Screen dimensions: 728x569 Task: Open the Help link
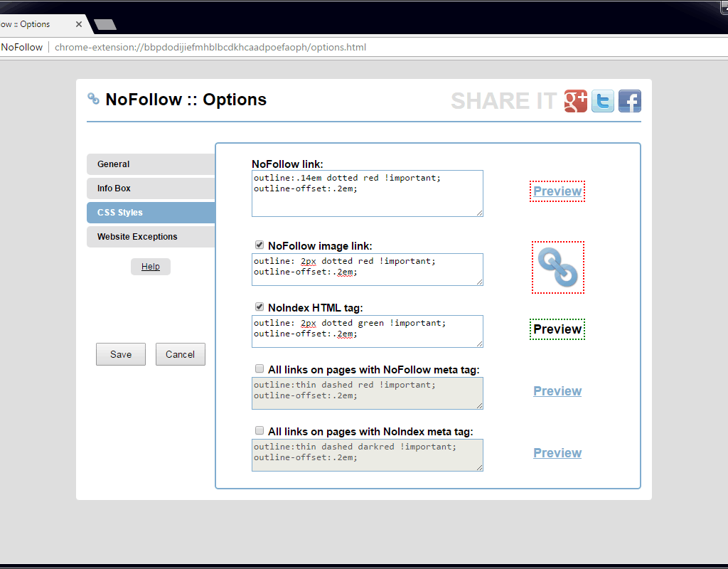coord(151,267)
